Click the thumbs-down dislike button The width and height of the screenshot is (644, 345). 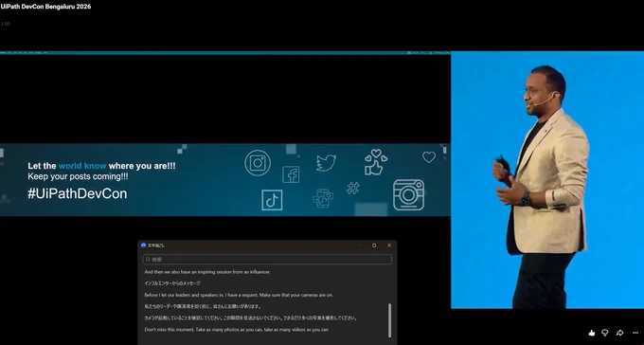605,333
